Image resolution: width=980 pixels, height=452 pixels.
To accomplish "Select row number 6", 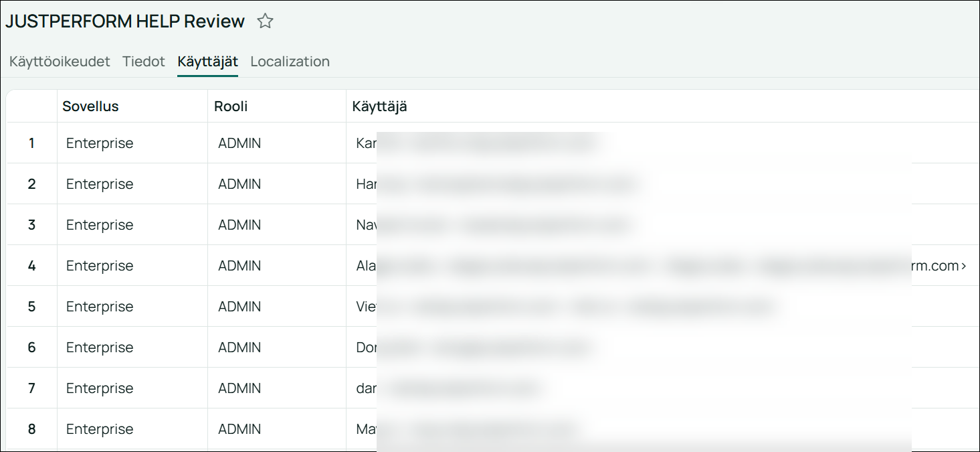I will [x=31, y=348].
